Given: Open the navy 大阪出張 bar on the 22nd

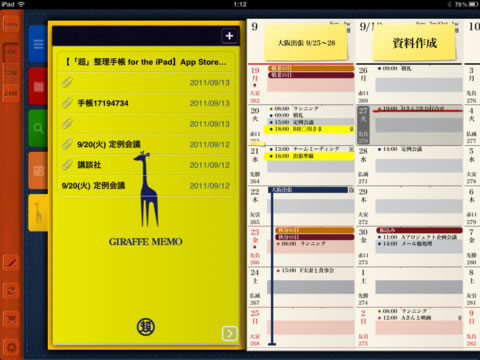Looking at the screenshot, I should click(x=308, y=190).
